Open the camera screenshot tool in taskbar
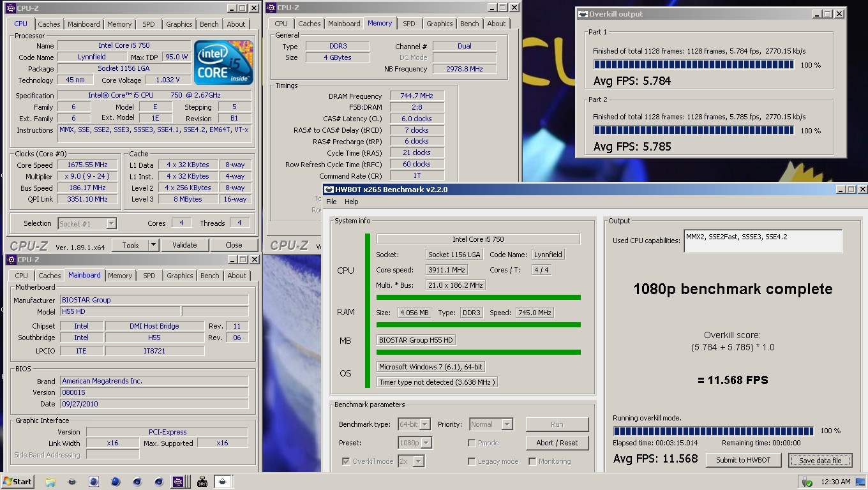Viewport: 868px width, 490px height. 202,482
